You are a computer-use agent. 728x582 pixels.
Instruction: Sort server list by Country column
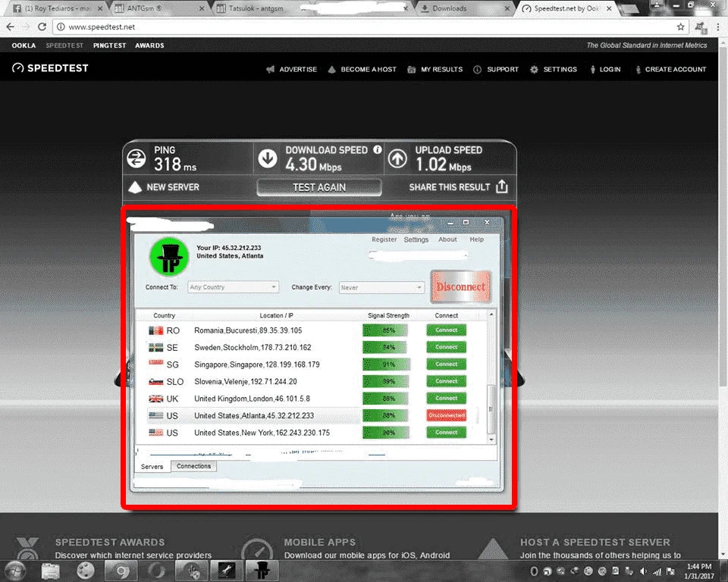click(165, 315)
